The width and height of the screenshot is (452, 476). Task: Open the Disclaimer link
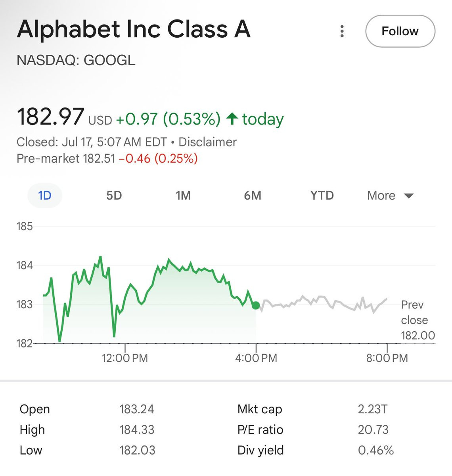[x=207, y=142]
